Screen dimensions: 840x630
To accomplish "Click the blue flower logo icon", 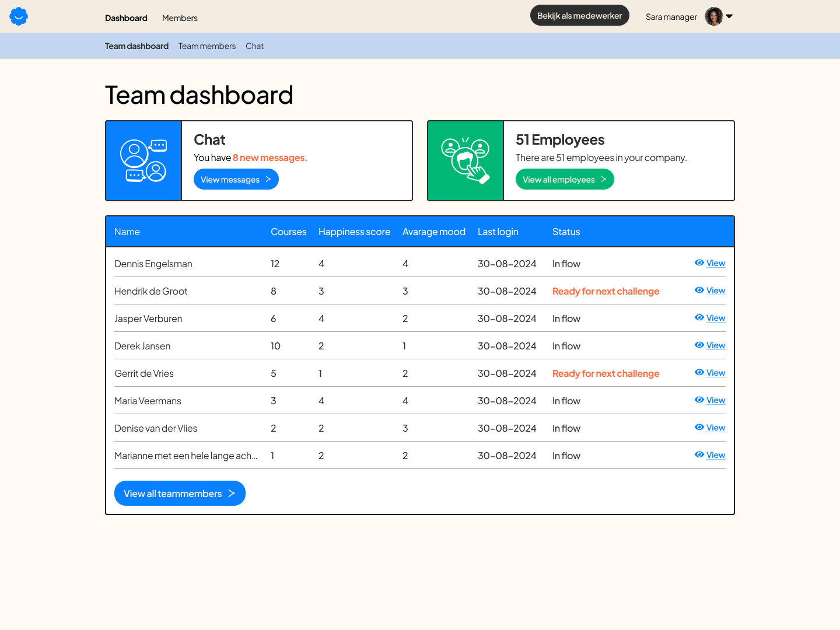I will 19,16.
